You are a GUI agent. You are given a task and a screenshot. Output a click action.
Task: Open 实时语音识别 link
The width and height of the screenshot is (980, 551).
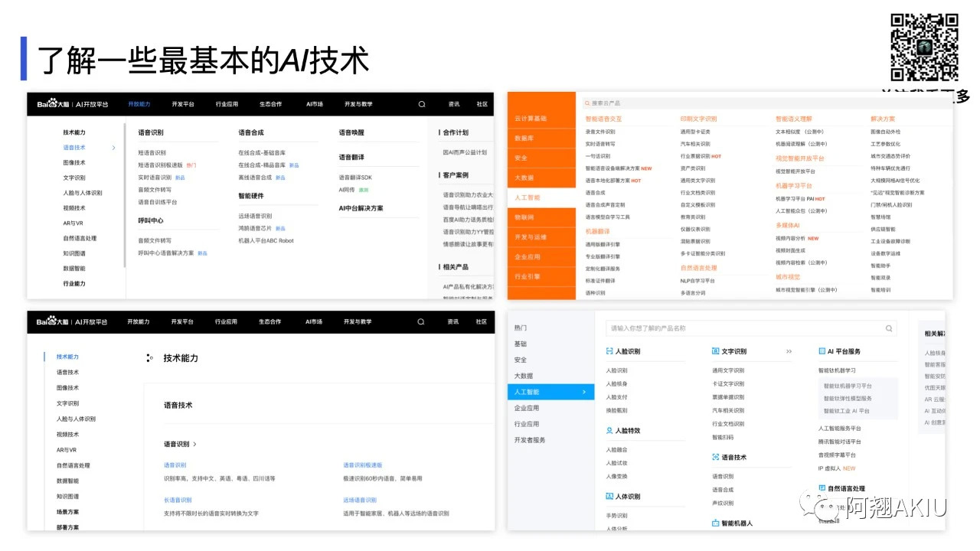pos(155,177)
